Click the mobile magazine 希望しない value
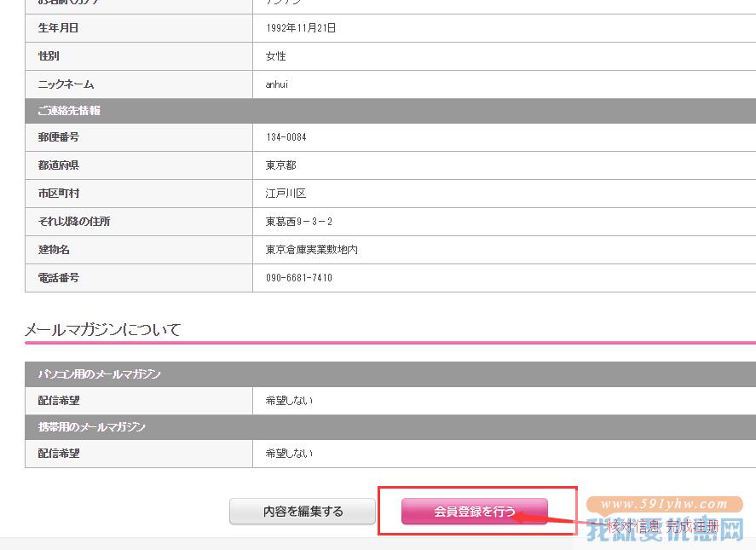This screenshot has height=550, width=756. tap(289, 454)
